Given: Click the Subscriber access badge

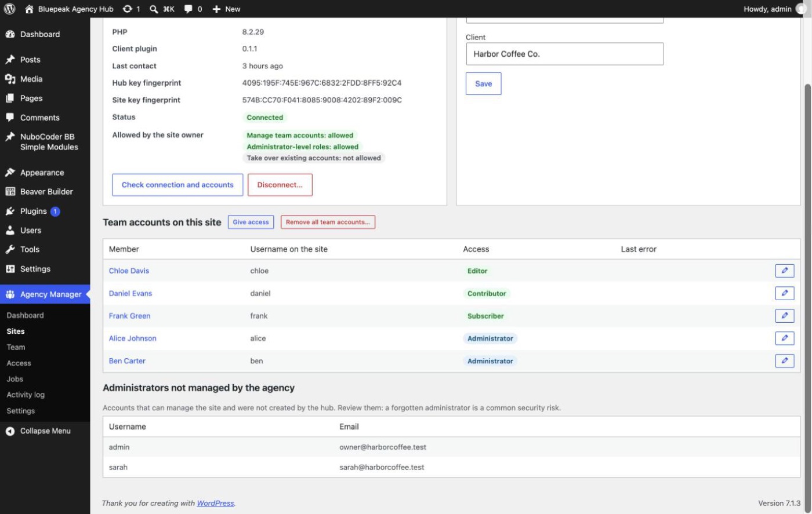Looking at the screenshot, I should click(485, 316).
